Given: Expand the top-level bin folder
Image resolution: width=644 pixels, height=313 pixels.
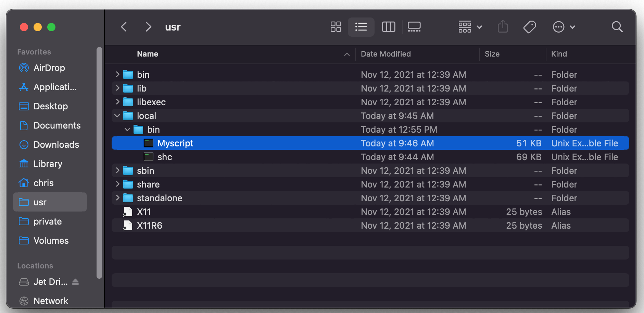Looking at the screenshot, I should pos(117,74).
